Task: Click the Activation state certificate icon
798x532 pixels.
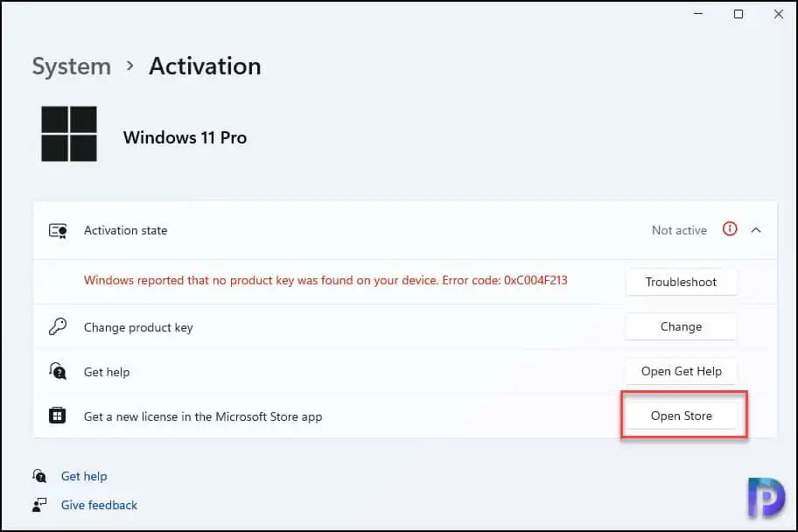Action: coord(59,231)
